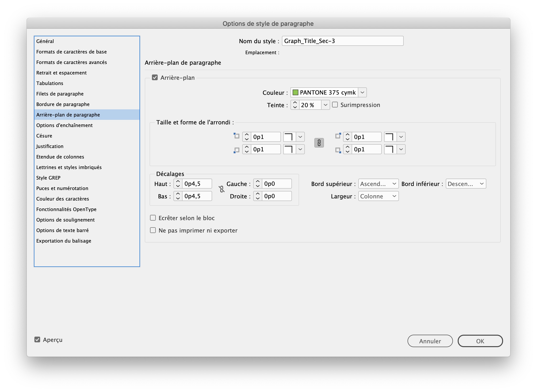Open the Bord supérieur dropdown
Screen dimensions: 537x392
tap(378, 184)
